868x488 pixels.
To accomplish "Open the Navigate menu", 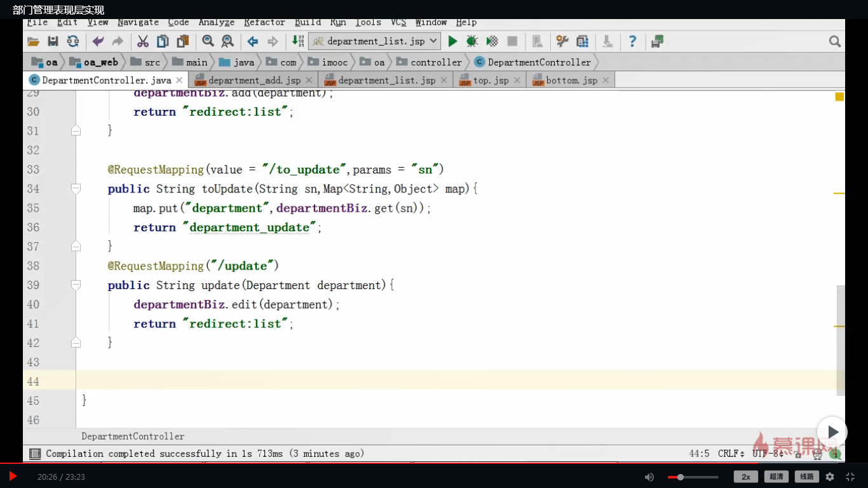I will tap(138, 22).
